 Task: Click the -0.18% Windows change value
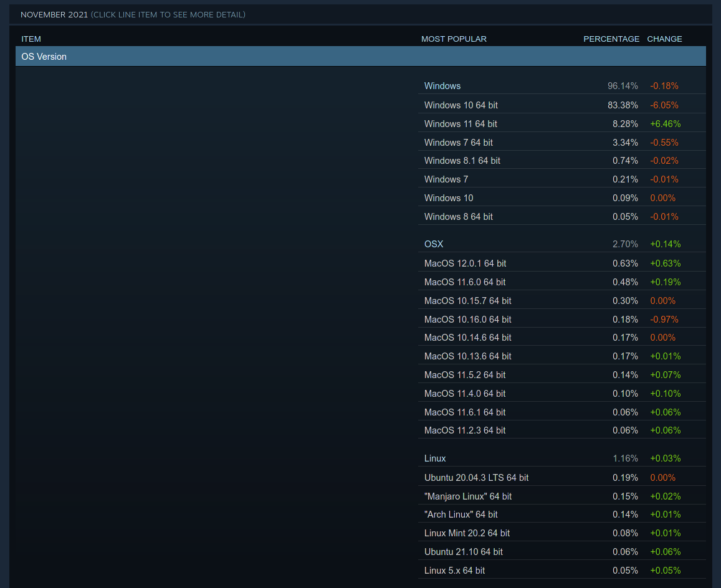point(664,86)
